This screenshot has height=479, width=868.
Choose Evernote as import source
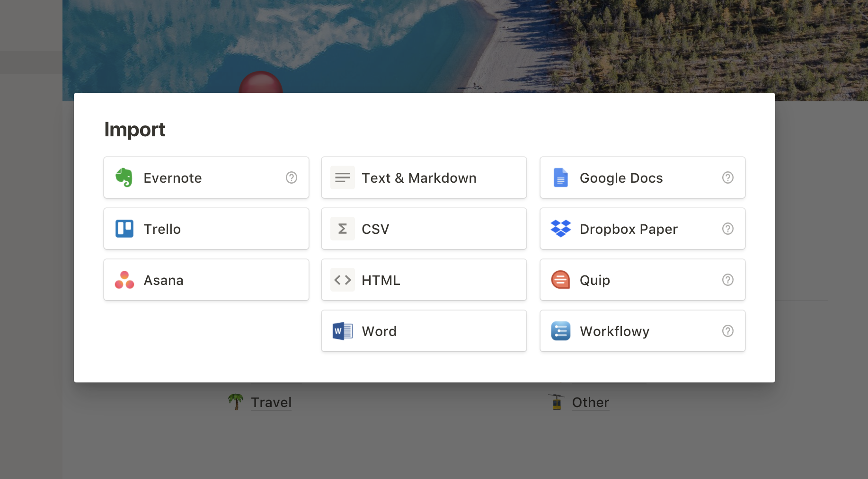tap(206, 177)
